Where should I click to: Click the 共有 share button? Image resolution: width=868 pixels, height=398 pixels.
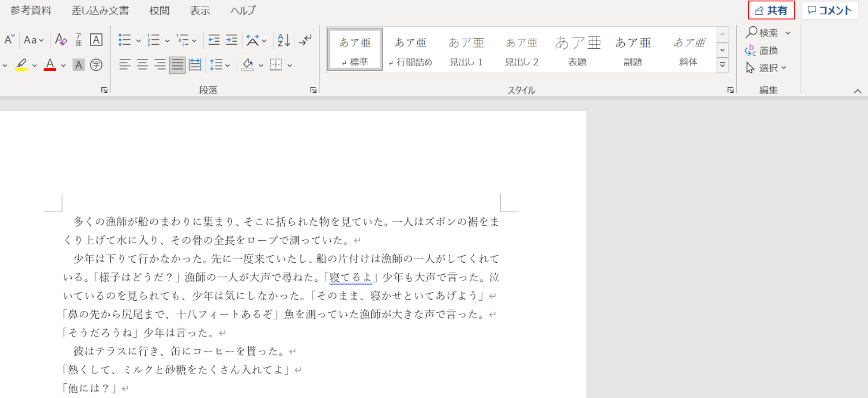771,10
